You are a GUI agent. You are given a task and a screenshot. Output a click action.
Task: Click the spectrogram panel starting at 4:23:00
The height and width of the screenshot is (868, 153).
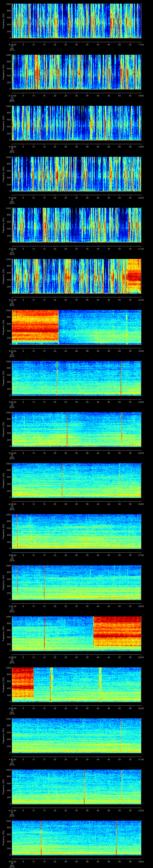[x=77, y=378]
